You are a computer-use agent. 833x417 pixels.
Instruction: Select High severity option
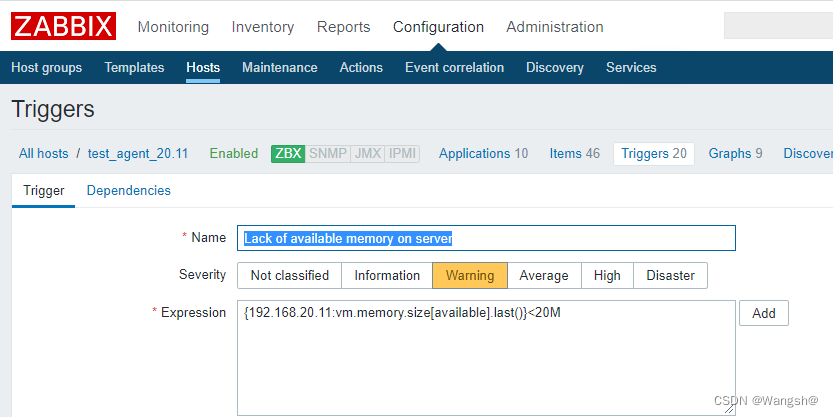(607, 275)
